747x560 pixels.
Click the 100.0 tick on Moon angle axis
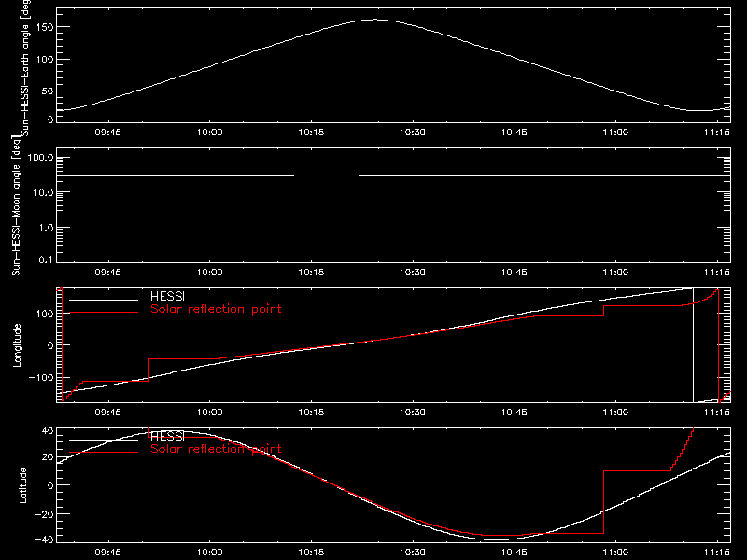coord(40,158)
